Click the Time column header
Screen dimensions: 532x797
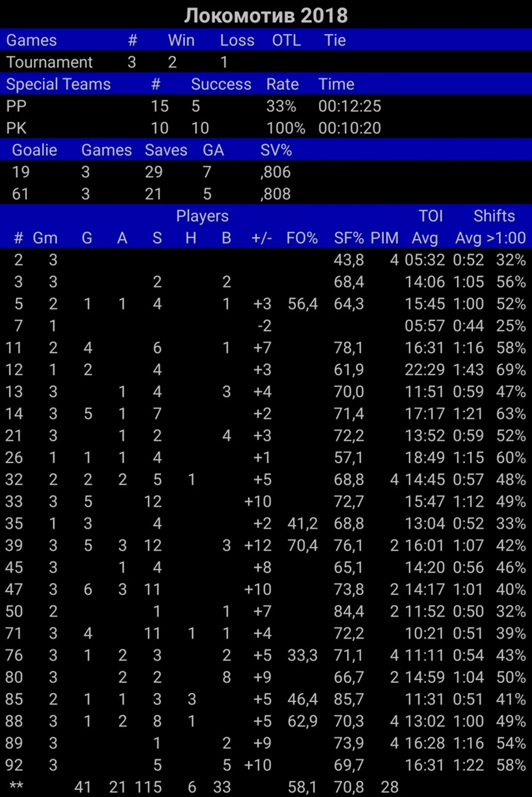(x=336, y=84)
